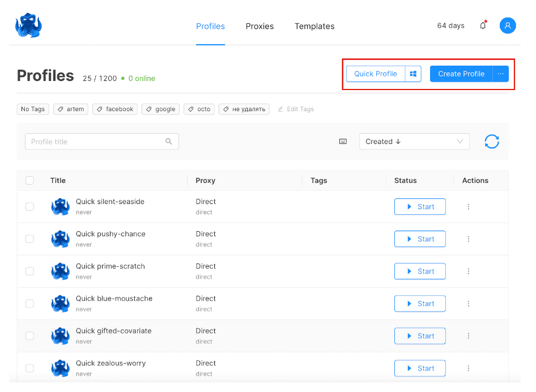The height and width of the screenshot is (392, 536).
Task: Click the Edit Tags link
Action: click(x=296, y=109)
